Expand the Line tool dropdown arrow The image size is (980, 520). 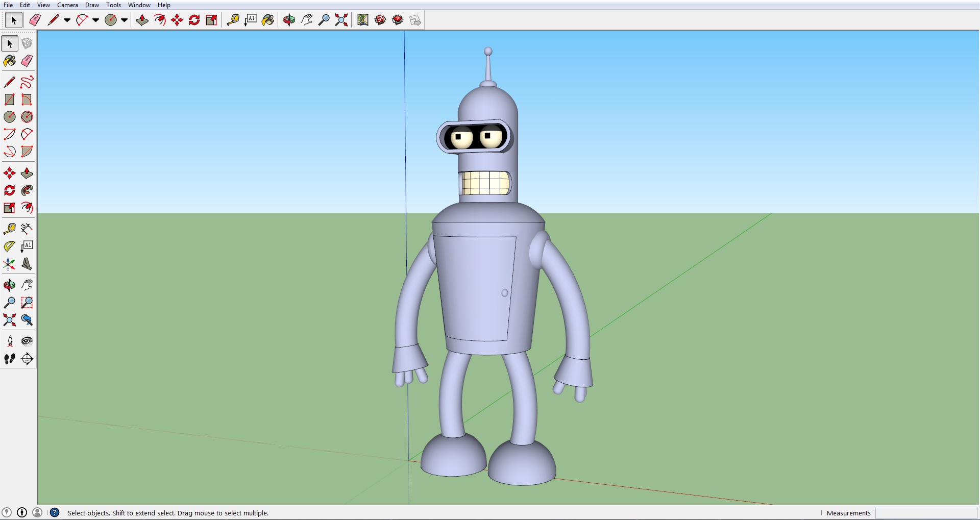click(x=67, y=20)
